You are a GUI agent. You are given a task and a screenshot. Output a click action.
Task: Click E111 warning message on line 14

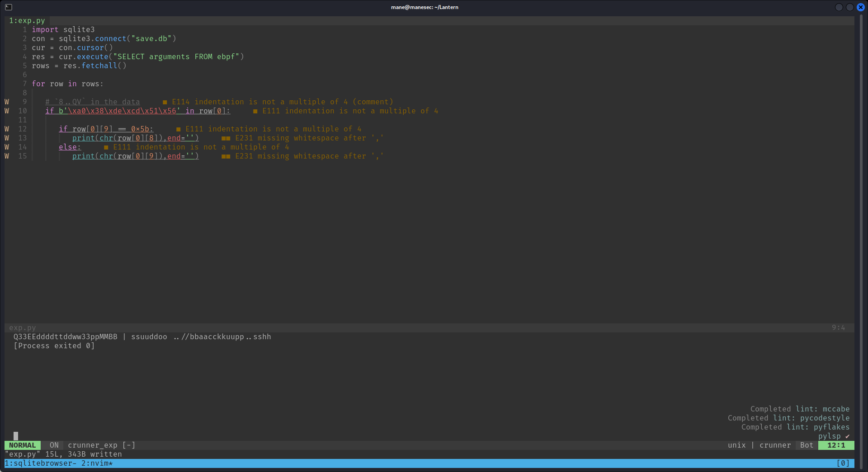201,147
